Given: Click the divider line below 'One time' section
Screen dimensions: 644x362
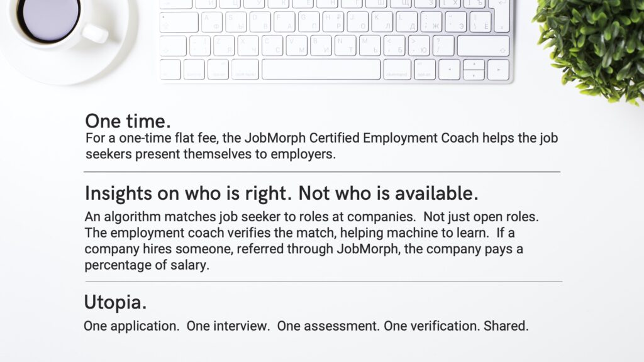Looking at the screenshot, I should (x=322, y=172).
